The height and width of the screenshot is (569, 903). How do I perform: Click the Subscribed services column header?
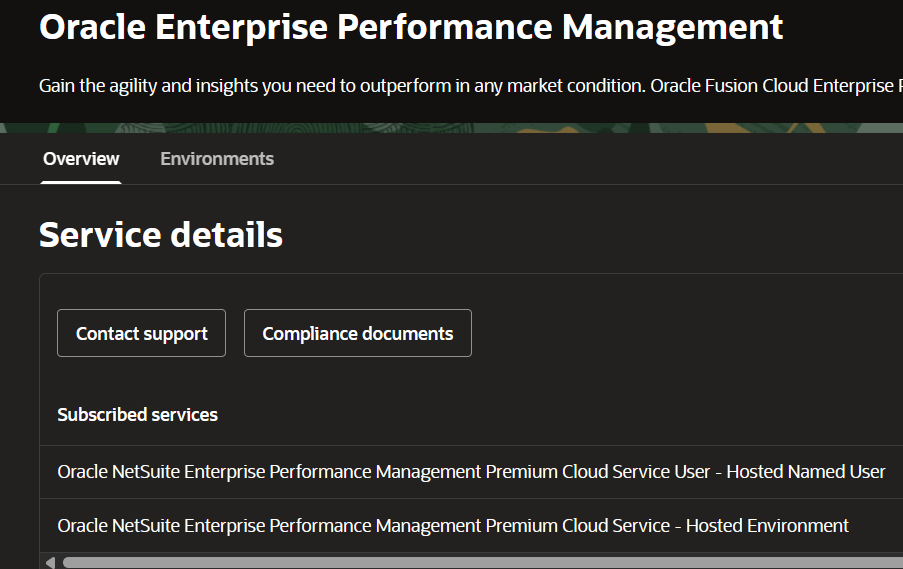coord(137,414)
